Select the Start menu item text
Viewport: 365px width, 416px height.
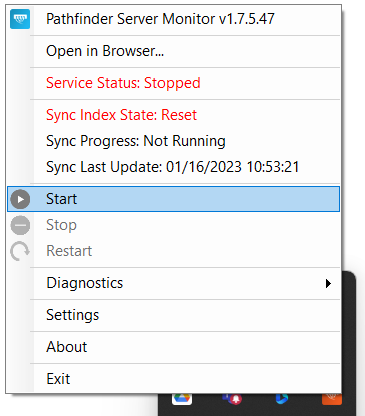(x=62, y=199)
